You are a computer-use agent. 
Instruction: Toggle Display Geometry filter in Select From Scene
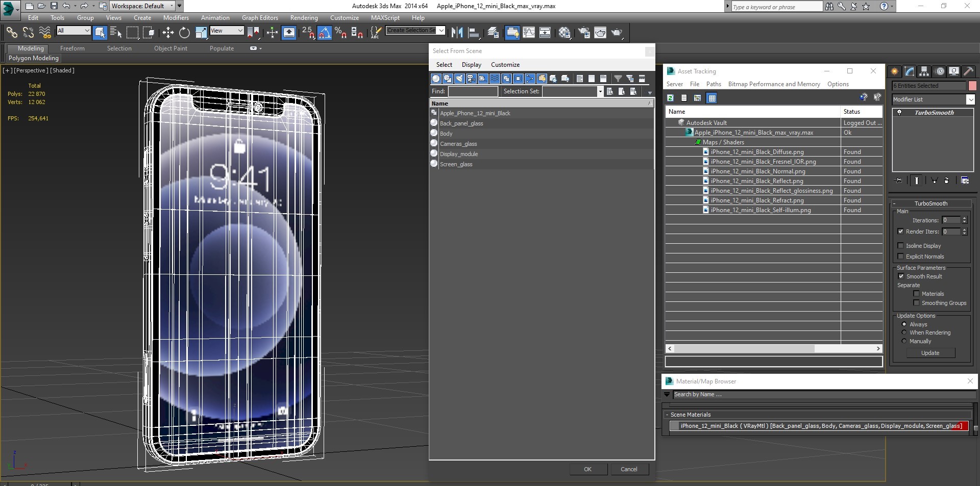pos(436,79)
